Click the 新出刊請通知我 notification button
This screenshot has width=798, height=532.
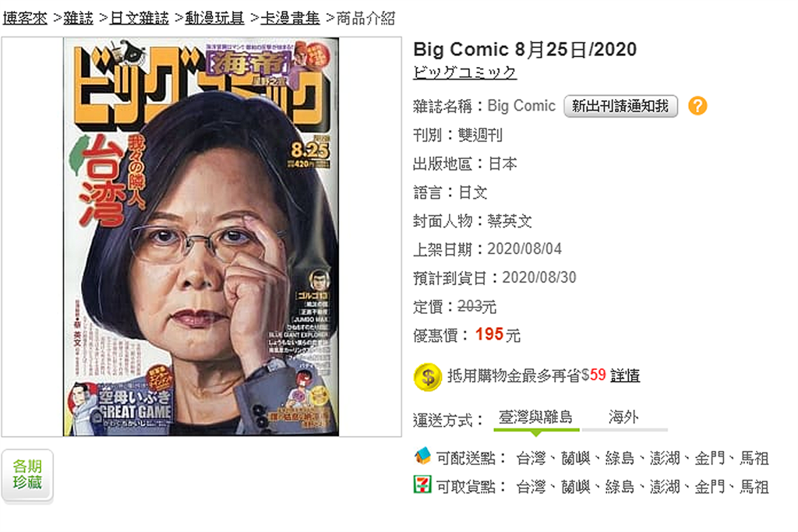point(620,106)
